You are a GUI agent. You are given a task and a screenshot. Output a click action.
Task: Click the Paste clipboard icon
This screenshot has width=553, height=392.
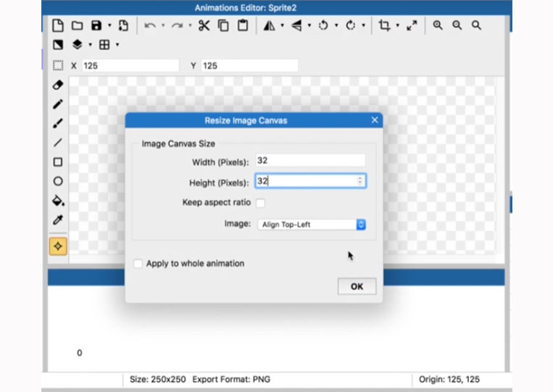(243, 25)
